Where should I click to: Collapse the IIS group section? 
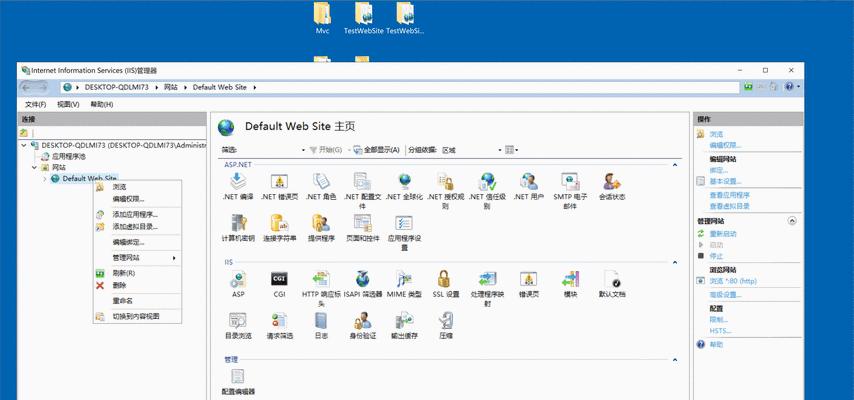(x=675, y=262)
